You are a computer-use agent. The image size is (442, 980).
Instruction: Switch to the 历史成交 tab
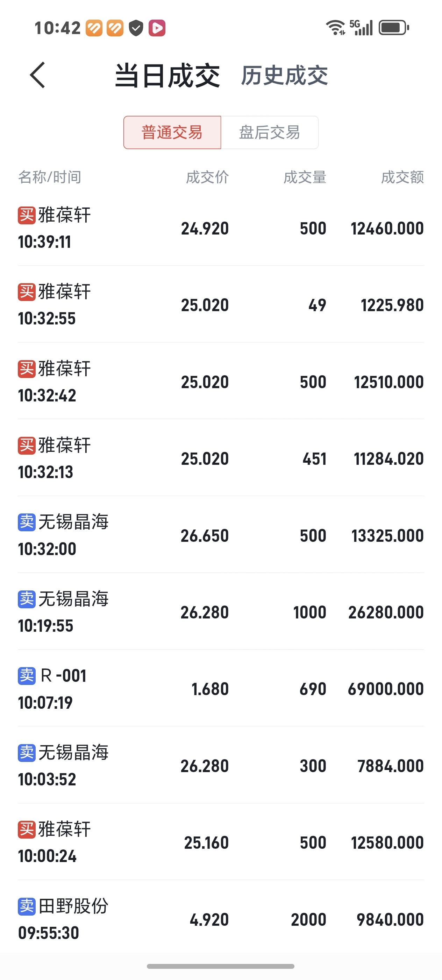(284, 75)
